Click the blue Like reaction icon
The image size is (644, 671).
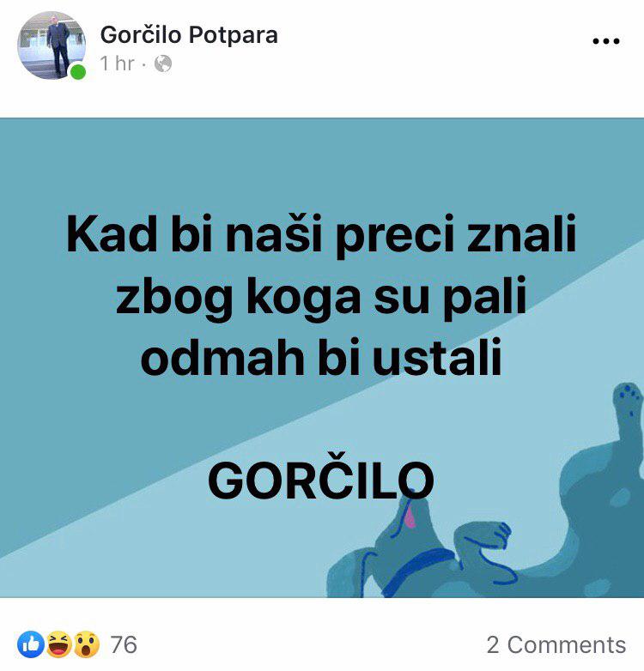pos(31,644)
